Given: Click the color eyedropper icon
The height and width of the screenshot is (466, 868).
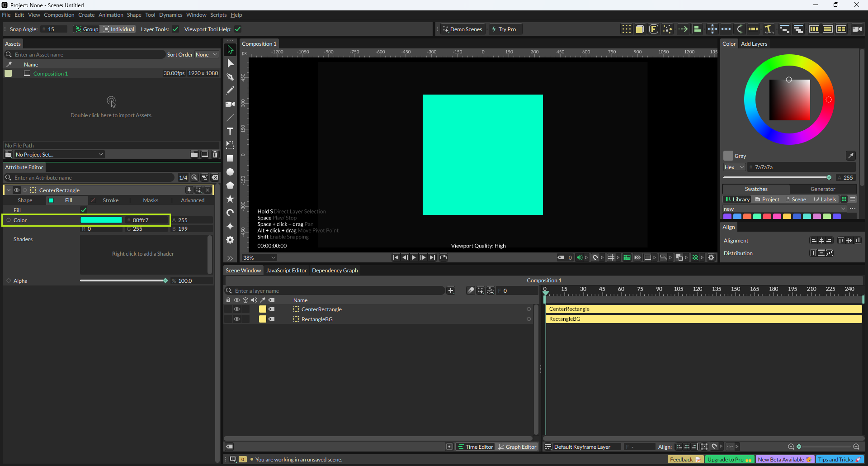Looking at the screenshot, I should [850, 156].
